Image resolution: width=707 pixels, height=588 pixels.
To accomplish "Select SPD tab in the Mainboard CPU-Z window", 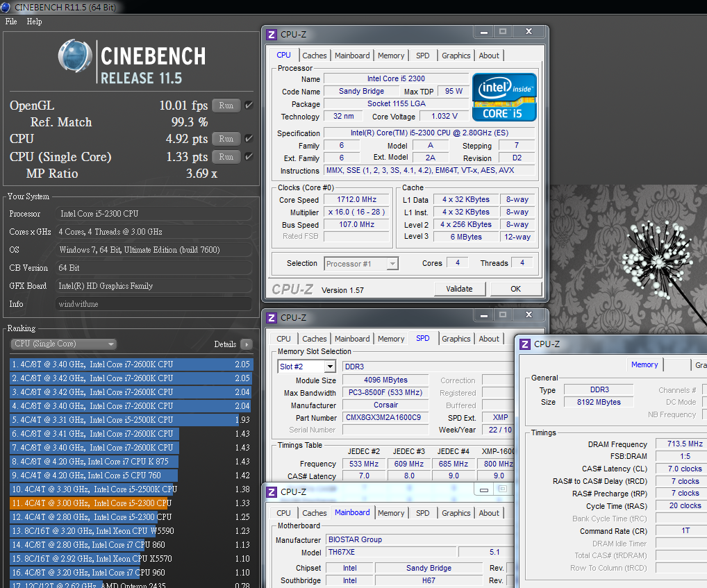I will pos(422,513).
